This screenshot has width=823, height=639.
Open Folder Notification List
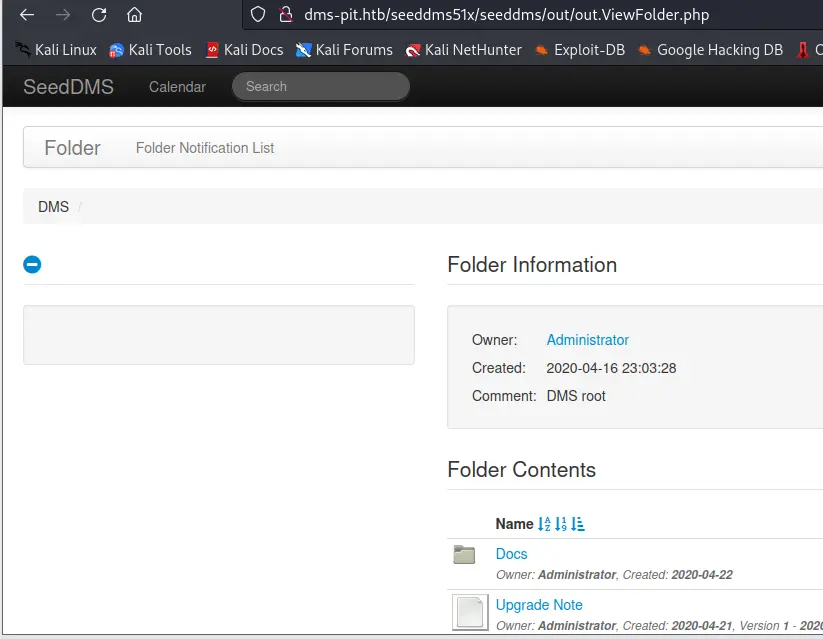205,148
